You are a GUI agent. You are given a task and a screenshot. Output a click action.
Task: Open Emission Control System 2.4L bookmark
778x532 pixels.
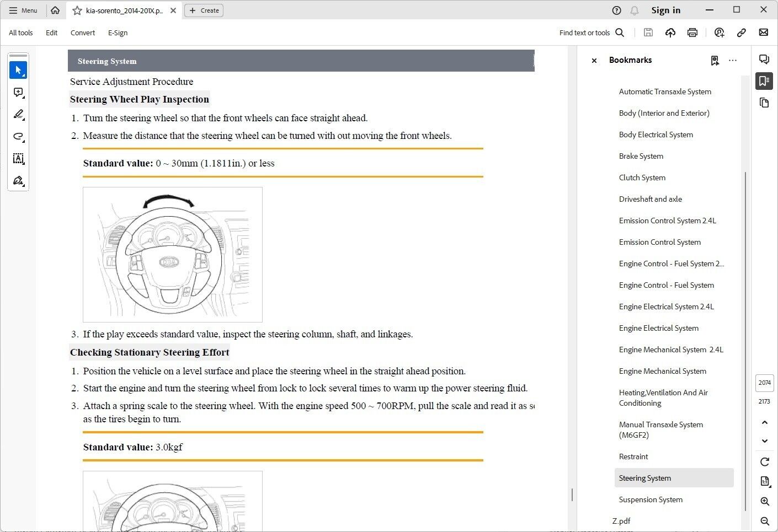[668, 221]
